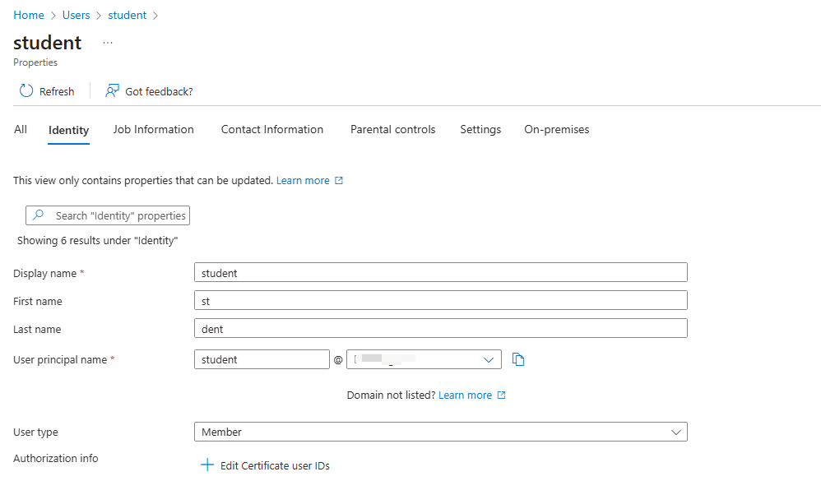The width and height of the screenshot is (821, 504).
Task: Click into the Display name field
Action: (x=440, y=273)
